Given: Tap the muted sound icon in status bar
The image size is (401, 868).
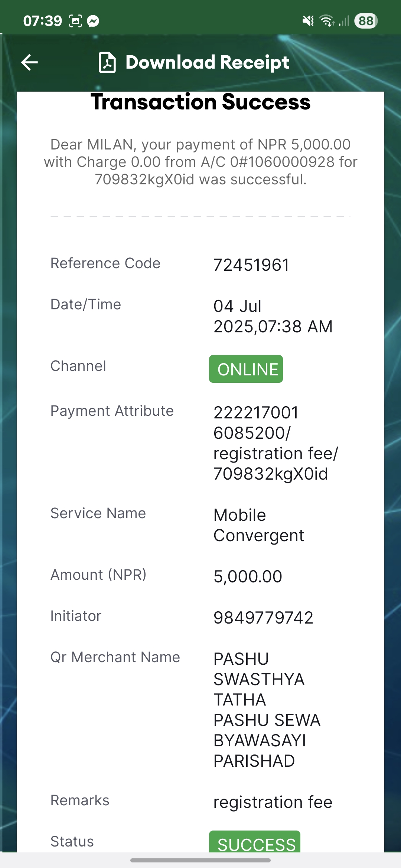Looking at the screenshot, I should click(308, 21).
